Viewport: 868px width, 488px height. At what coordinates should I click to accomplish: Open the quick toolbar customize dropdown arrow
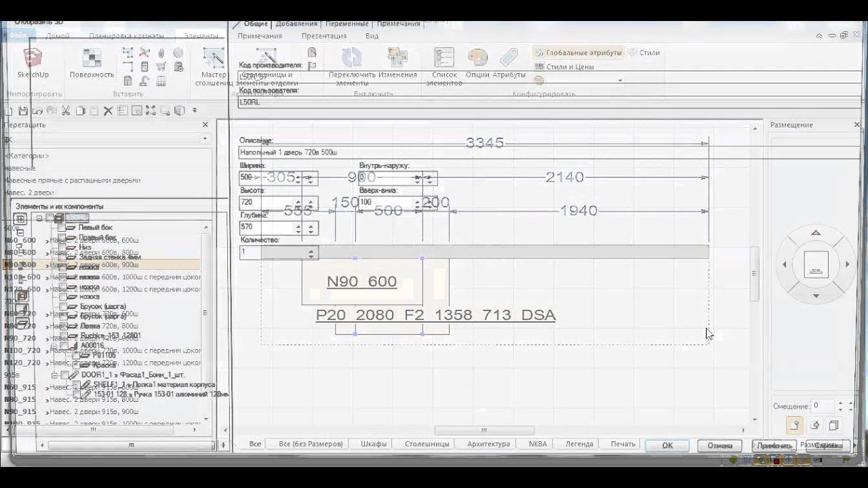pos(195,110)
